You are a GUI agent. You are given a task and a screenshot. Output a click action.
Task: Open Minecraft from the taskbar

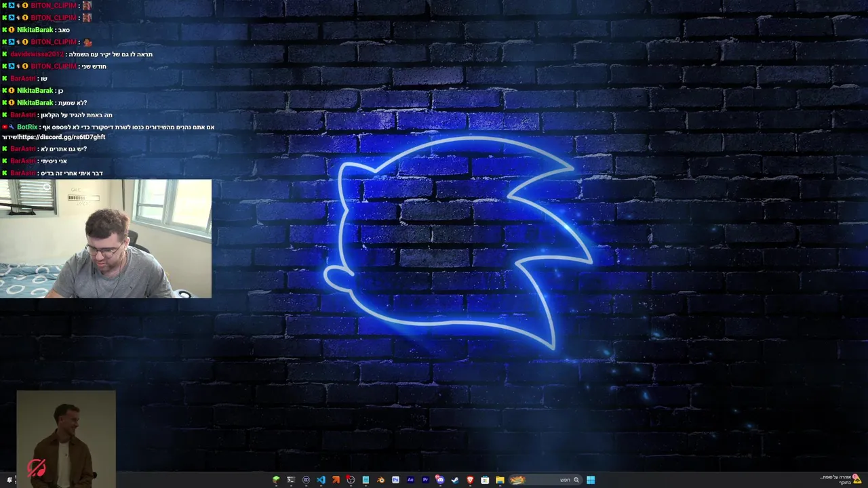(x=276, y=480)
